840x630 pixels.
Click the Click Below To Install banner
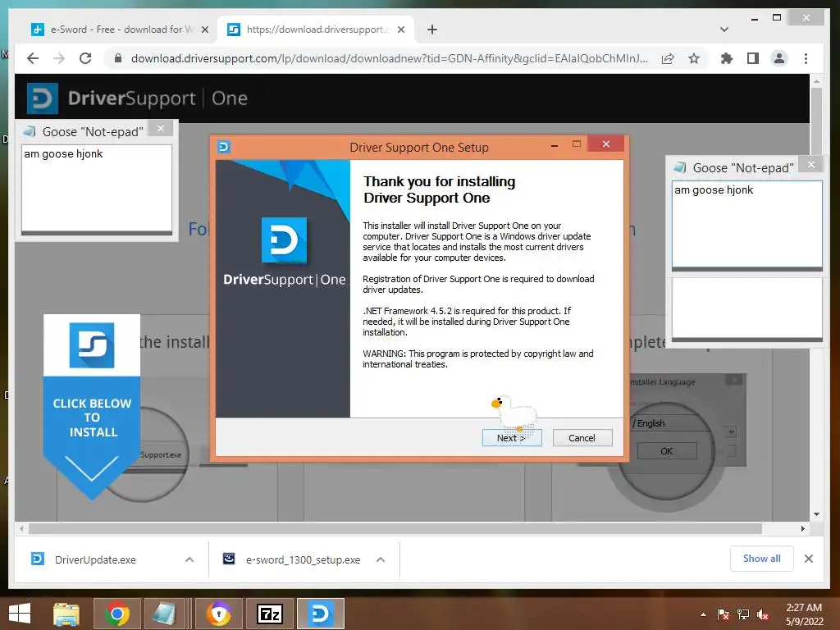[92, 407]
